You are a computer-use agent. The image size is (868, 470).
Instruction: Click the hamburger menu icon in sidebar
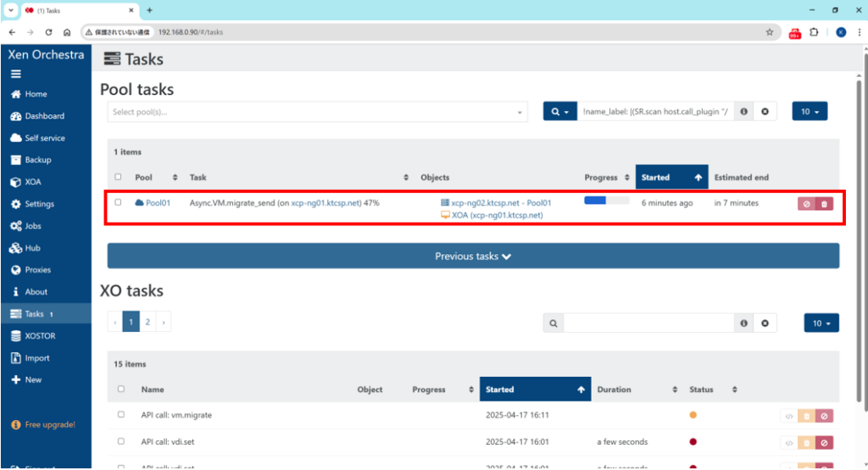(15, 74)
